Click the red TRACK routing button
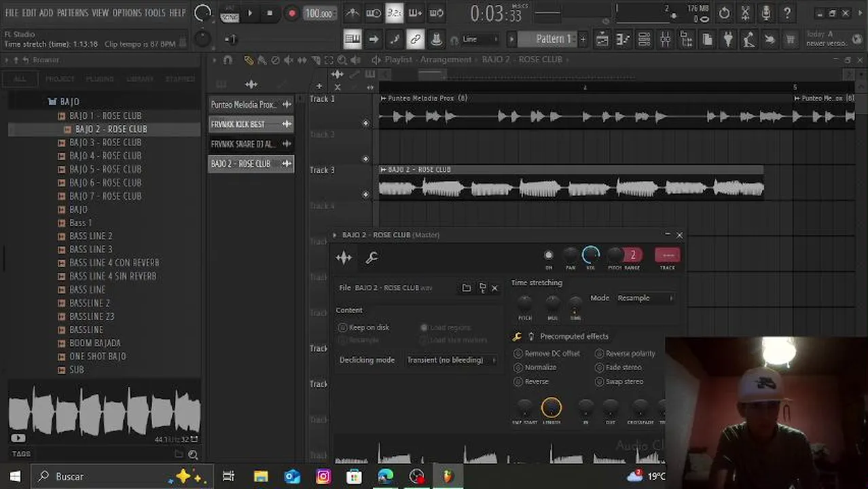The height and width of the screenshot is (489, 868). pos(668,255)
